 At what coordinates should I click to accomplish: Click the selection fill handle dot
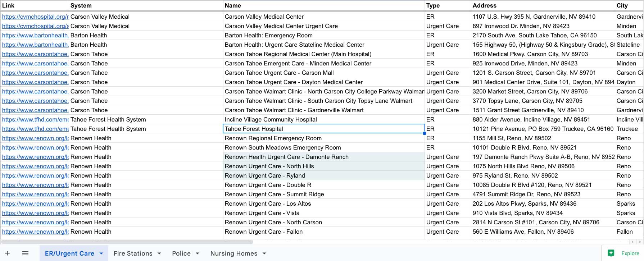(425, 133)
